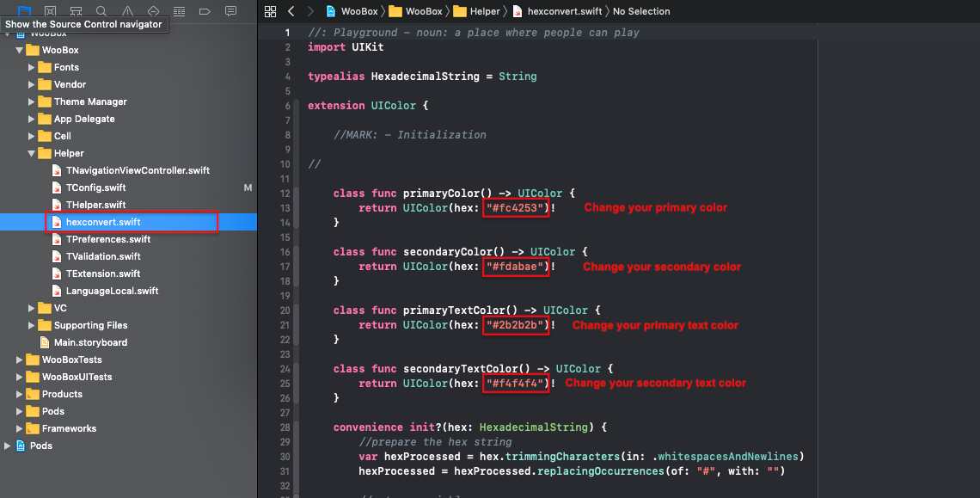Select the Theme Manager folder row
Viewport: 980px width, 498px height.
(128, 101)
